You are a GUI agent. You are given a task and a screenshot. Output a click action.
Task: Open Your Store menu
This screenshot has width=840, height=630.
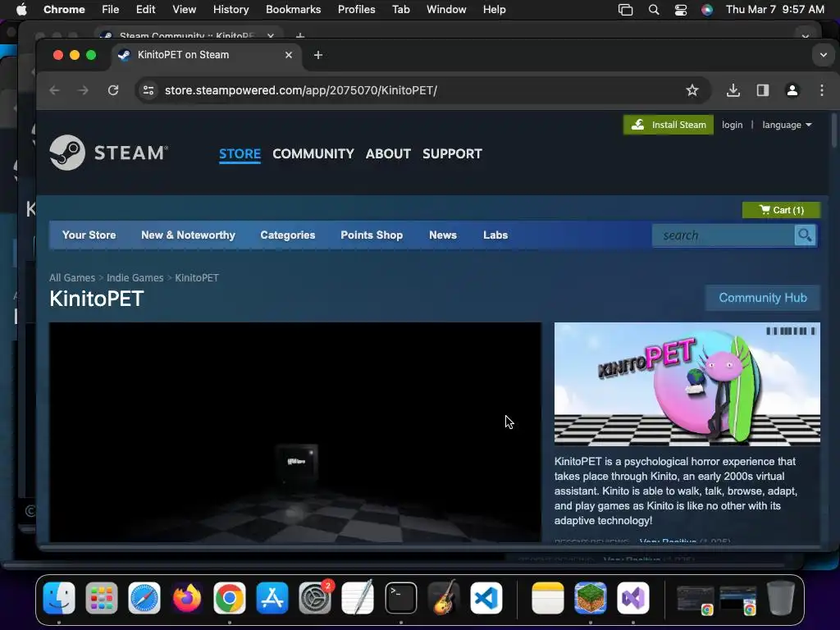(89, 235)
